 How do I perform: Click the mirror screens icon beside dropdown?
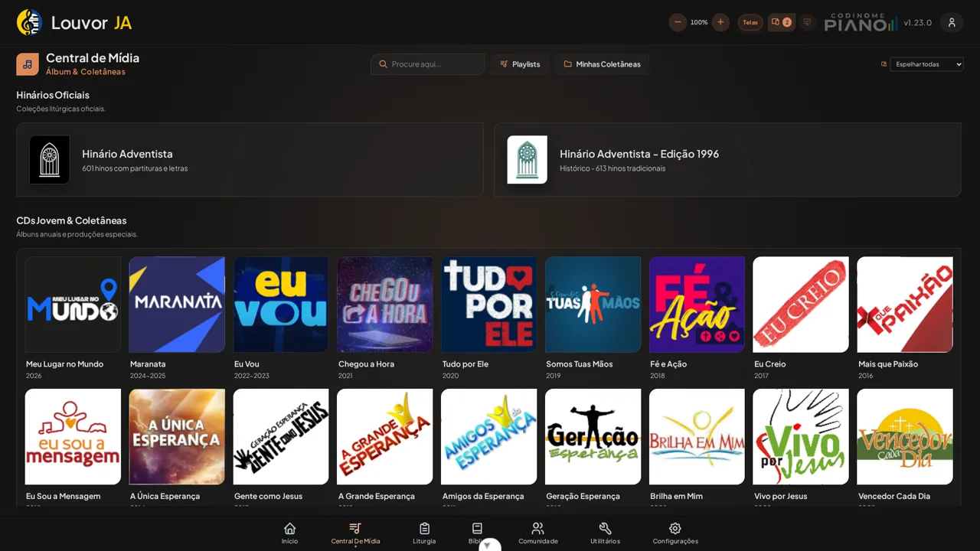(x=884, y=64)
